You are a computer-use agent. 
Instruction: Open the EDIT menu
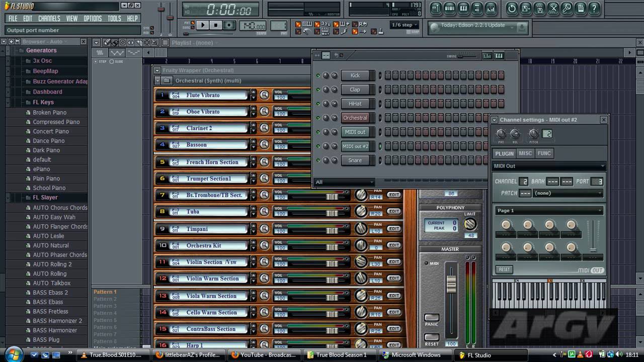28,19
